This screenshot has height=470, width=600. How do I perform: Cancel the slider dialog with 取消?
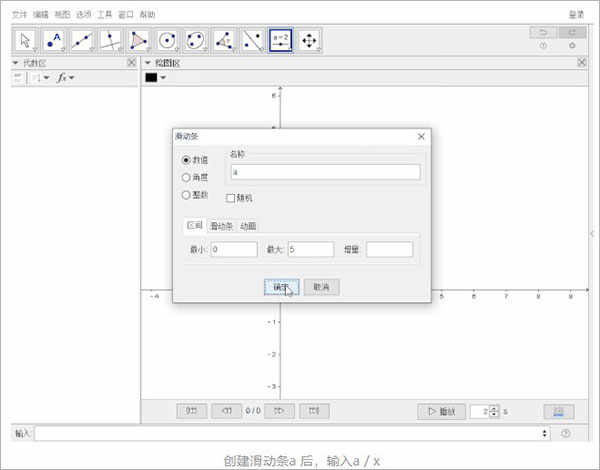(321, 287)
